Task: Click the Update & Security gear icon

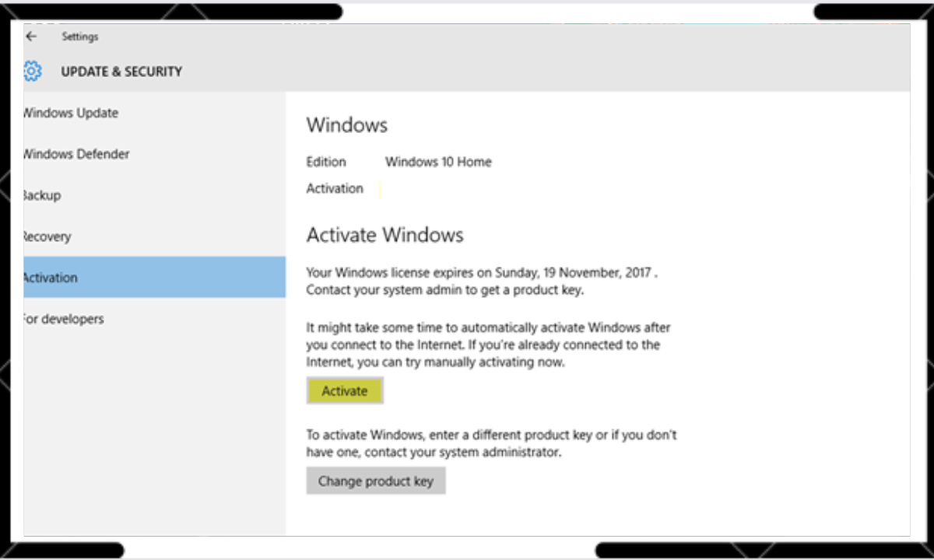Action: (x=32, y=72)
